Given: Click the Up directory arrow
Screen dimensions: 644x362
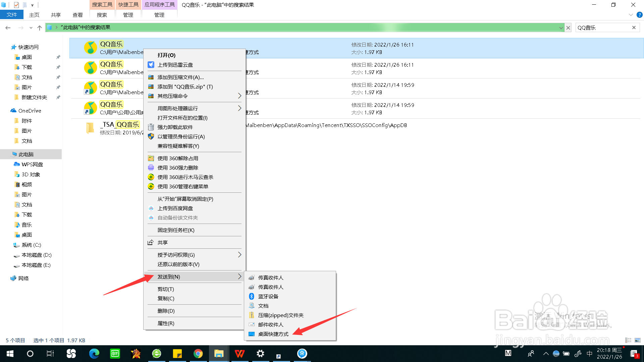Looking at the screenshot, I should pos(40,27).
